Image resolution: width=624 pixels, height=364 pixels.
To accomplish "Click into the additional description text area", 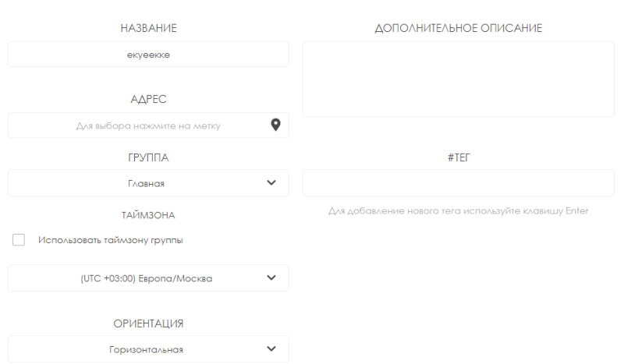I will point(458,79).
